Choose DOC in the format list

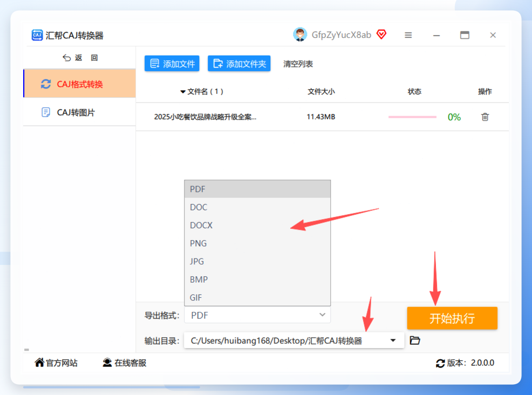coord(257,207)
